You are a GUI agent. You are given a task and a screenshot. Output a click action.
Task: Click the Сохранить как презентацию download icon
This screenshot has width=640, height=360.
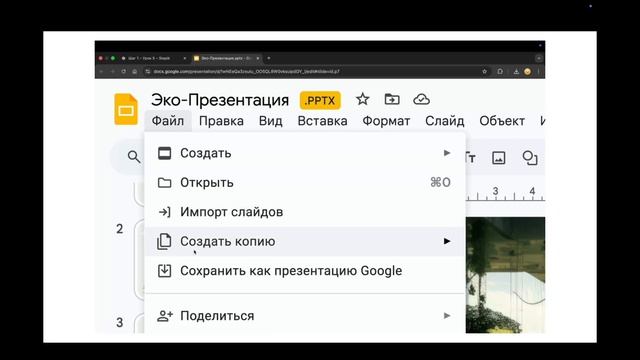click(164, 271)
